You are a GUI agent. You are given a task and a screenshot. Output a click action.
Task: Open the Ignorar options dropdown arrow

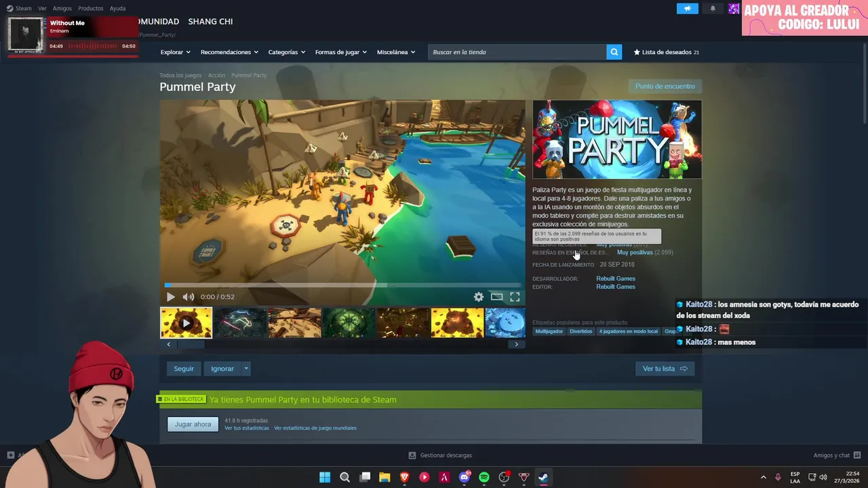point(246,369)
